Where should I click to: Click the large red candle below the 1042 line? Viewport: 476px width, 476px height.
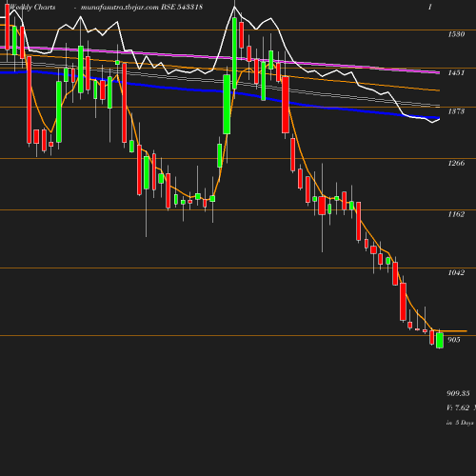tap(403, 302)
